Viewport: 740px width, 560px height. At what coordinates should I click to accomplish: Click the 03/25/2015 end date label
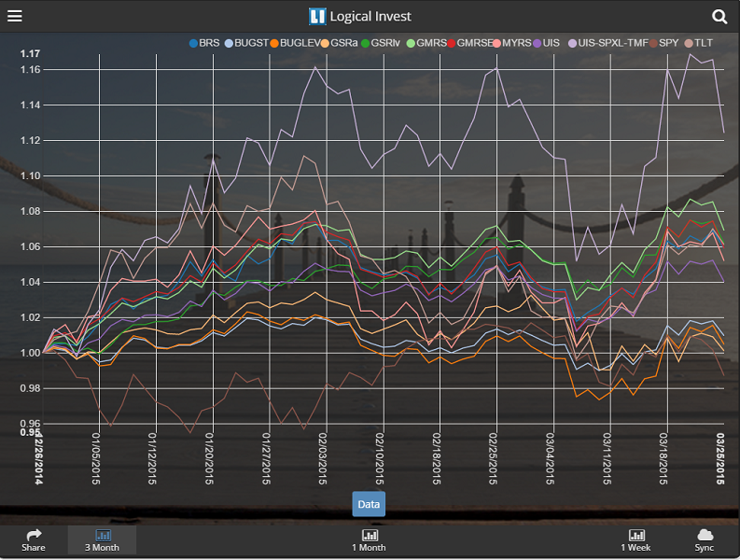pyautogui.click(x=720, y=458)
